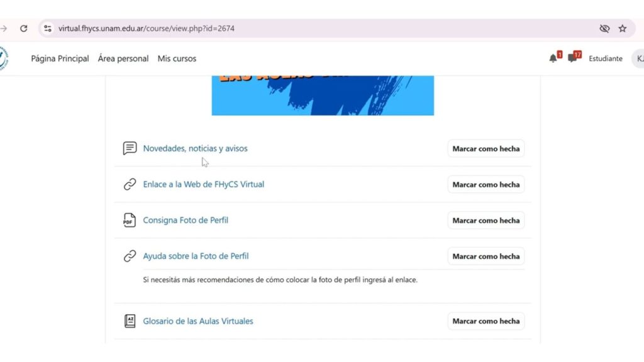
Task: Toggle completion for Ayuda sobre la Foto de Perfil
Action: tap(486, 256)
